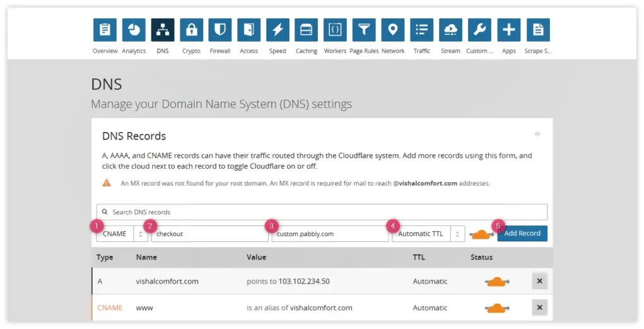Focus the Search DNS records field

pyautogui.click(x=322, y=212)
